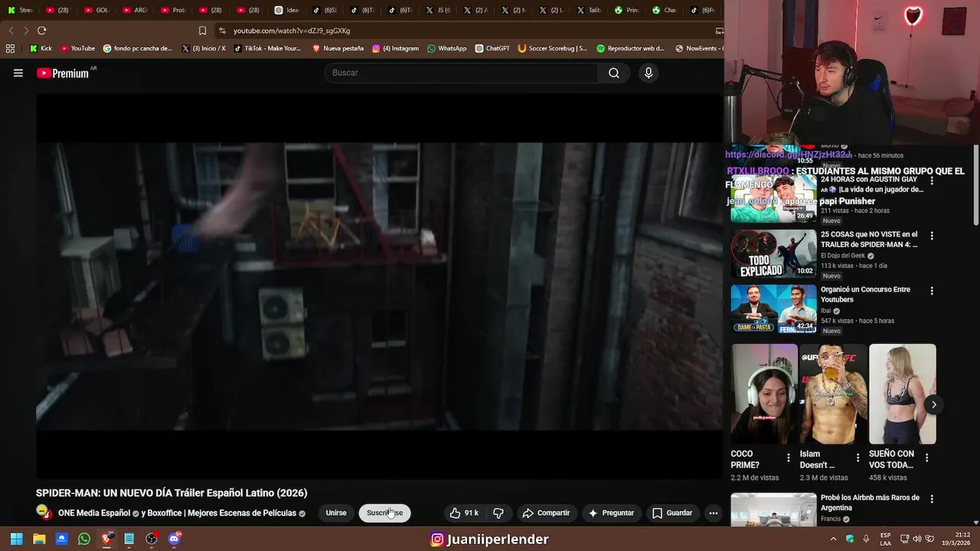The image size is (980, 551).
Task: Open the (3) Inicio / X bookmark
Action: [203, 48]
